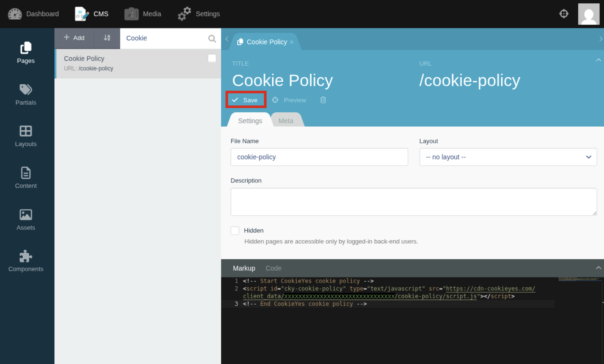604x364 pixels.
Task: Click the search magnifier icon
Action: click(212, 39)
